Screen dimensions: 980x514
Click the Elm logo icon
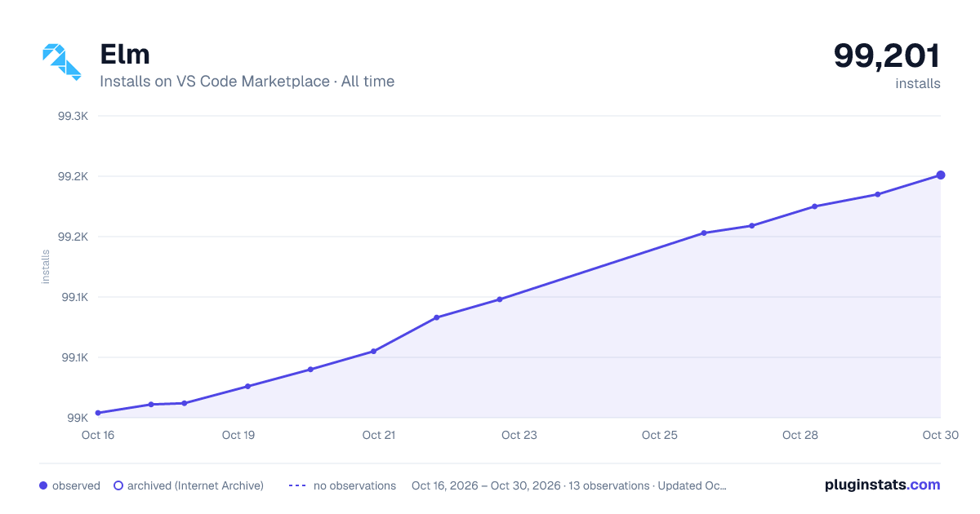click(x=62, y=62)
